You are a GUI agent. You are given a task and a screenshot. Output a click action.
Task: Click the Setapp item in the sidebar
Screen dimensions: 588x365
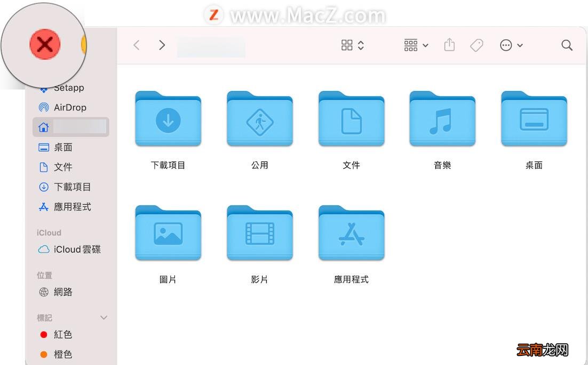coord(62,88)
